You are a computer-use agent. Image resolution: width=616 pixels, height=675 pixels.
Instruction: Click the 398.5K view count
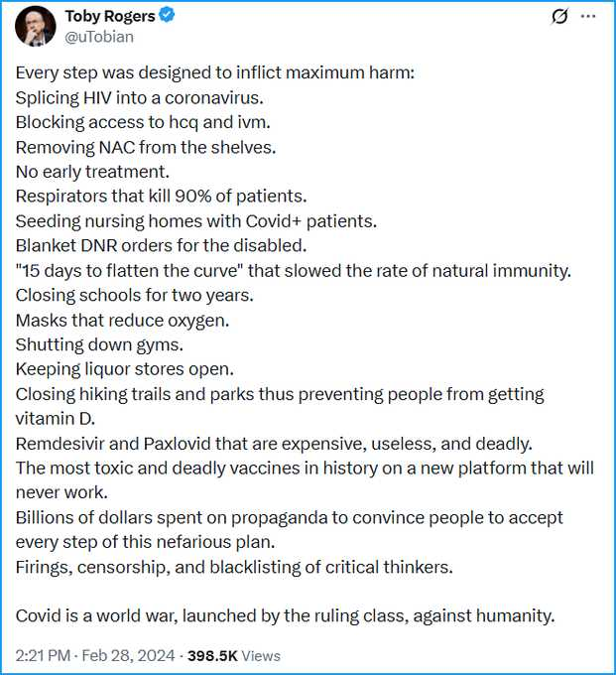(212, 655)
